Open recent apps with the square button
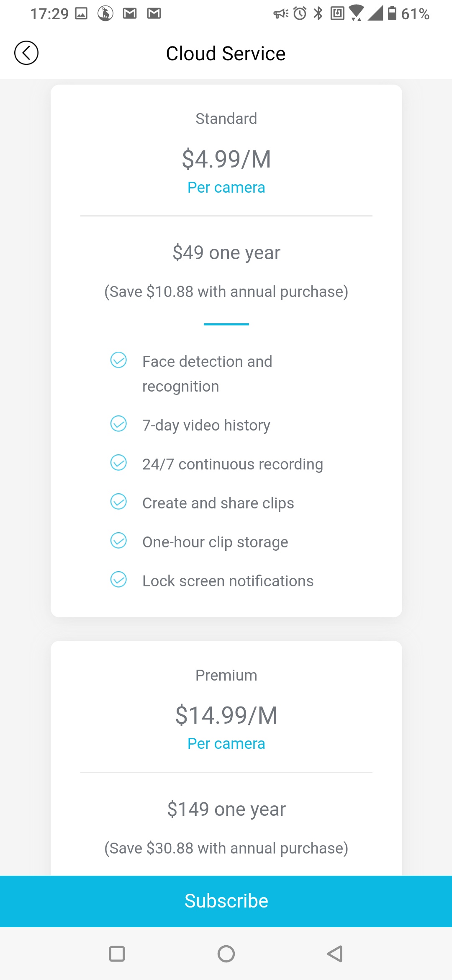452x980 pixels. click(117, 954)
